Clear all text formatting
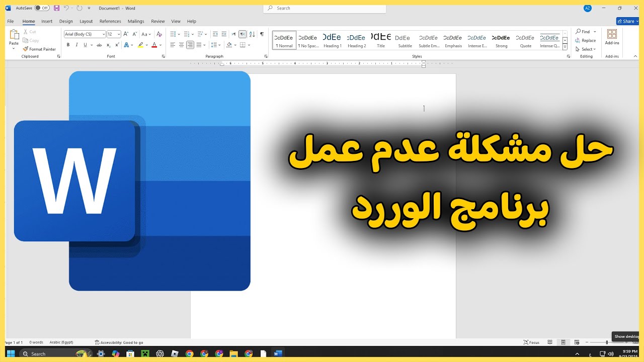This screenshot has width=644, height=362. coord(159,34)
